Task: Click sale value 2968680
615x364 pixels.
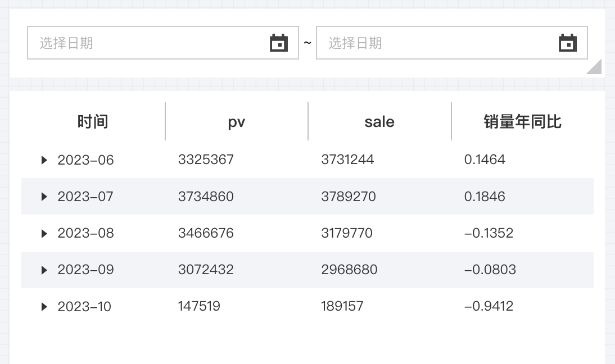Action: pyautogui.click(x=350, y=270)
